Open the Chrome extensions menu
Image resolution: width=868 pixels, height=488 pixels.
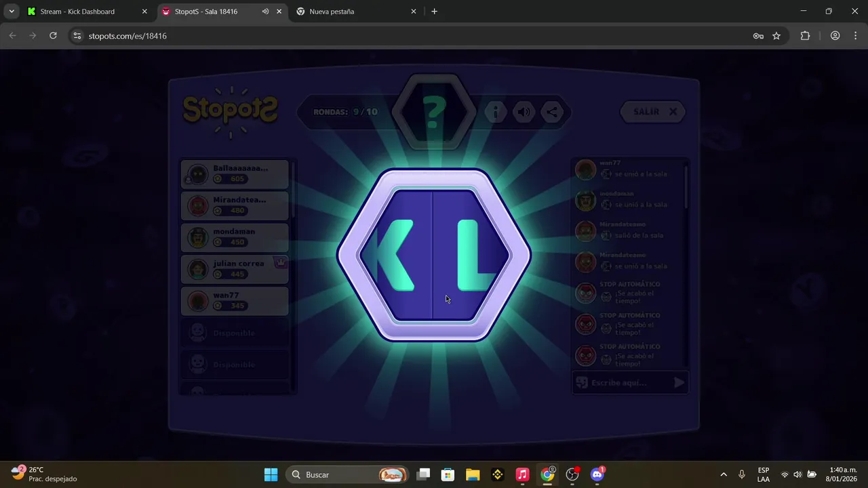coord(806,36)
